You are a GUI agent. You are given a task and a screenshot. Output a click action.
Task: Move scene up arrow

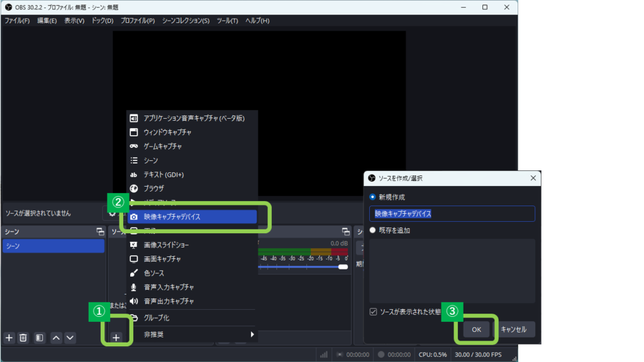tap(56, 337)
